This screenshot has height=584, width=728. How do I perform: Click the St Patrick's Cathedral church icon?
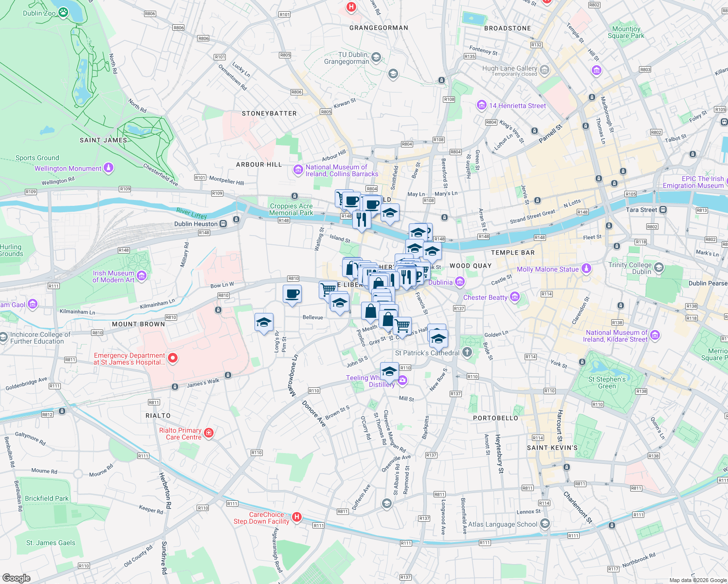click(x=467, y=352)
